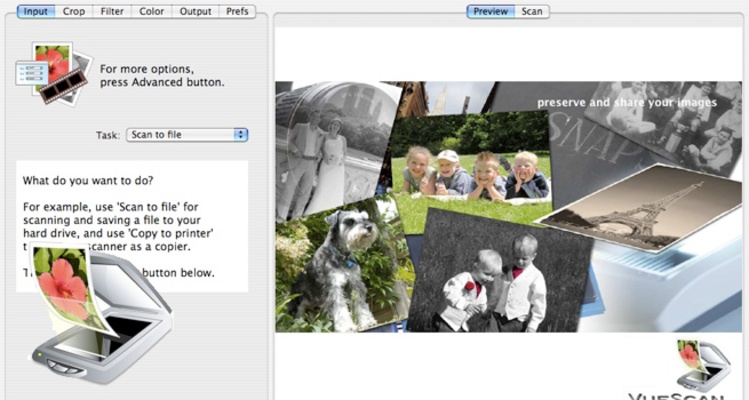Screen dimensions: 749x400
Task: Open the Output tab
Action: tap(195, 11)
